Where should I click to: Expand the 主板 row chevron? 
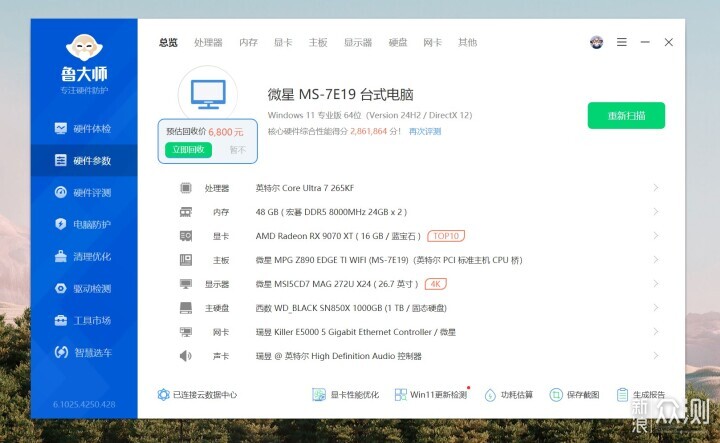click(x=656, y=260)
